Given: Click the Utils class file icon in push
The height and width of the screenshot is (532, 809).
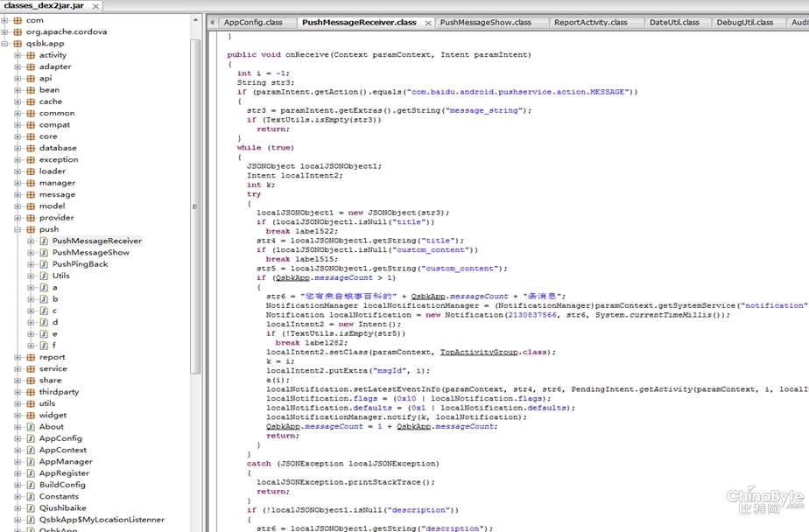Looking at the screenshot, I should pyautogui.click(x=44, y=276).
